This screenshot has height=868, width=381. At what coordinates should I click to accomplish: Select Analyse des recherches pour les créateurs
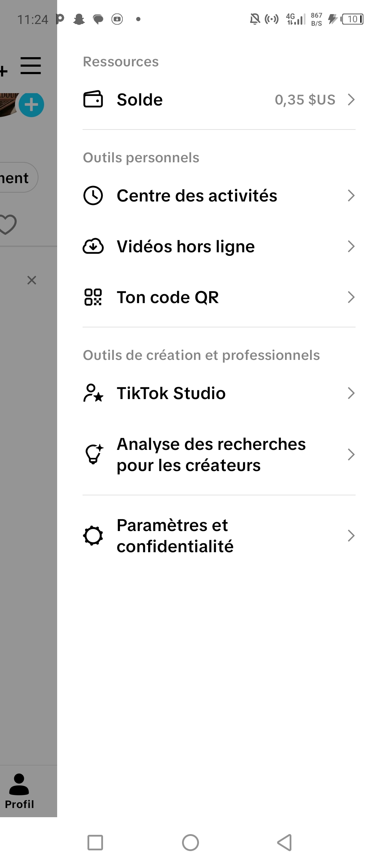219,454
